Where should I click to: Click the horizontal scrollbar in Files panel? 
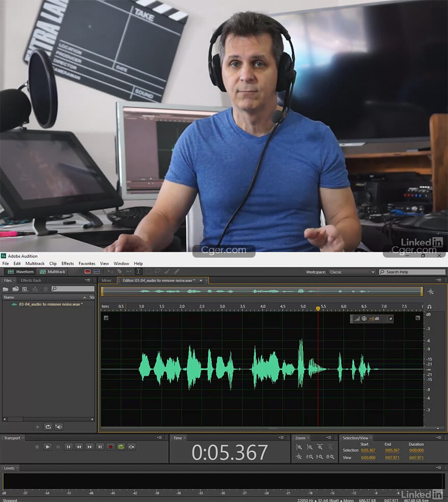coord(48,419)
